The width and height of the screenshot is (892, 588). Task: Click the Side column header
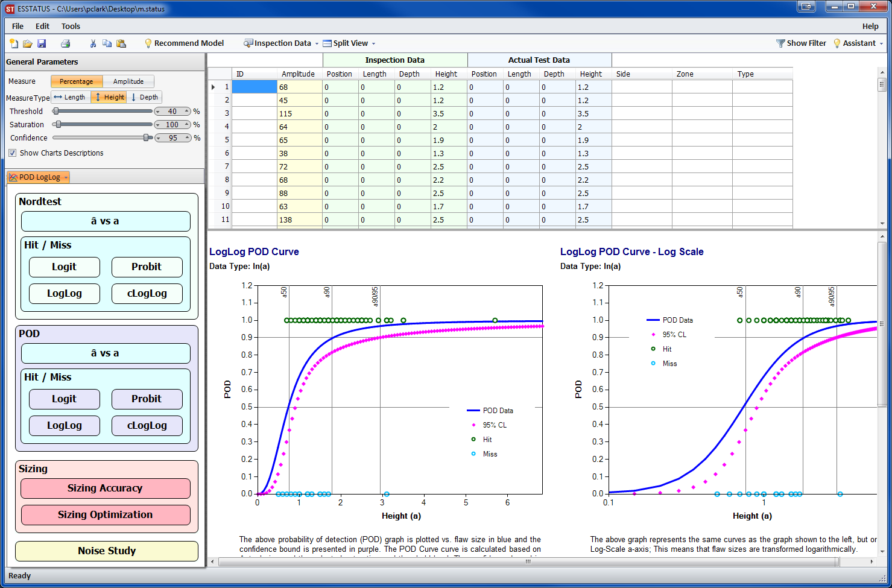pos(642,74)
